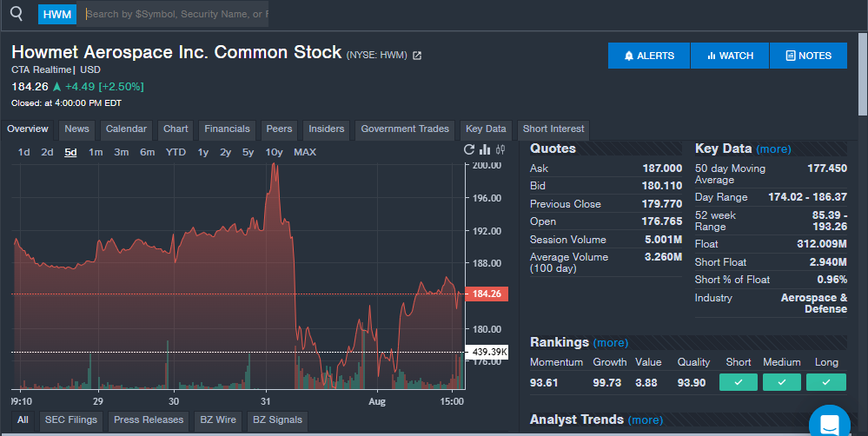The width and height of the screenshot is (868, 436).
Task: Switch to the Overview tab
Action: coord(28,129)
